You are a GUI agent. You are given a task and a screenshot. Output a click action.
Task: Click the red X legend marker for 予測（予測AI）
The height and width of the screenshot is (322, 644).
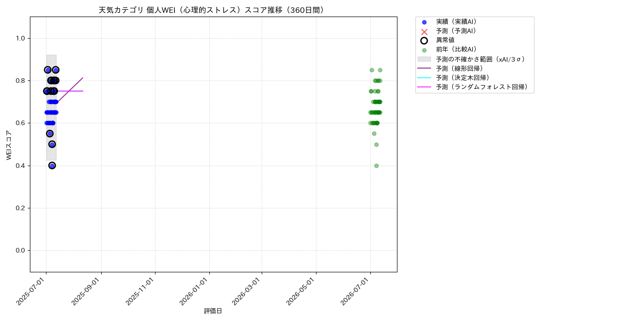point(424,31)
